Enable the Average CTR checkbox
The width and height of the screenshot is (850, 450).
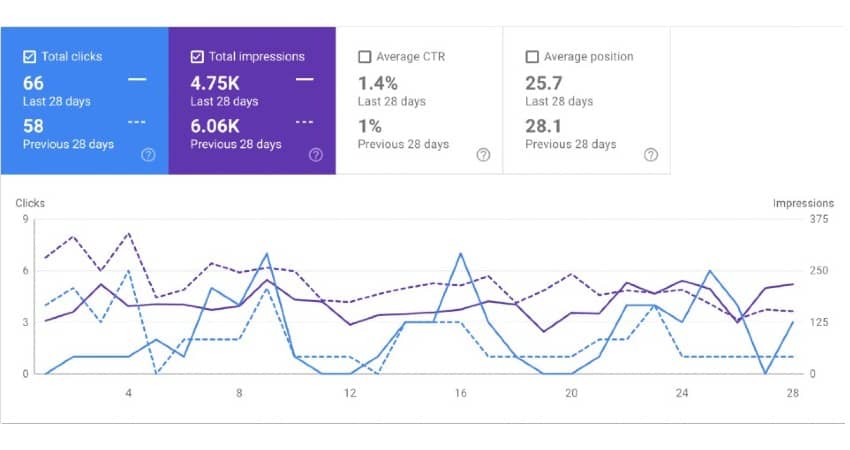365,57
